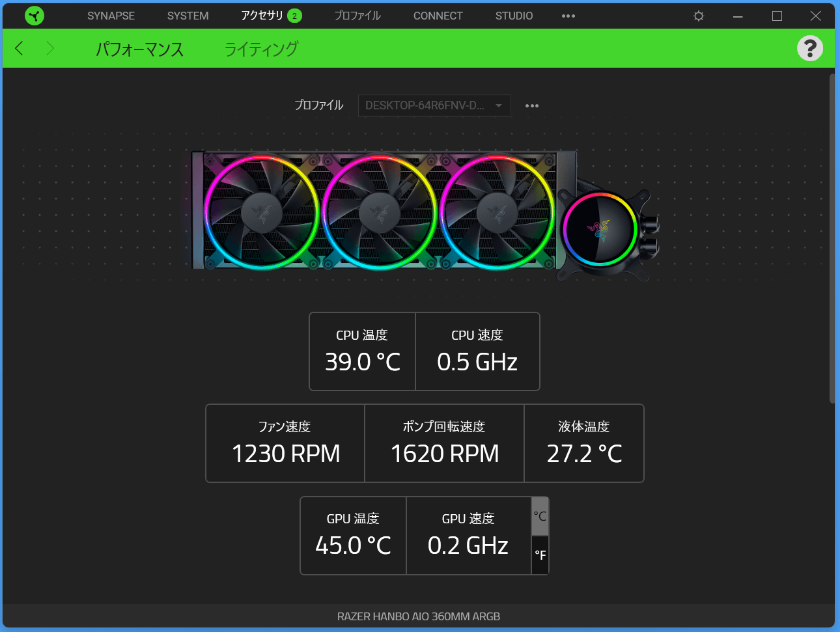Click the GPU 速度 0.2 GHz readout
The height and width of the screenshot is (632, 840).
(468, 536)
